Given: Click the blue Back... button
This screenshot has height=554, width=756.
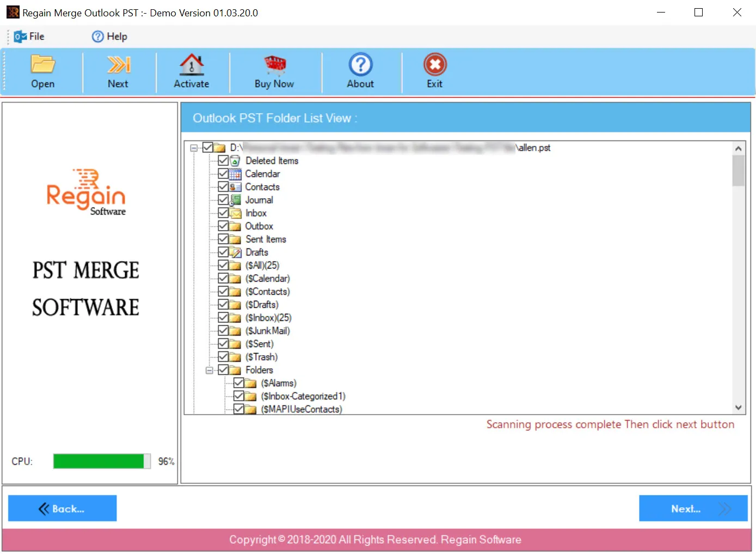Looking at the screenshot, I should tap(63, 508).
